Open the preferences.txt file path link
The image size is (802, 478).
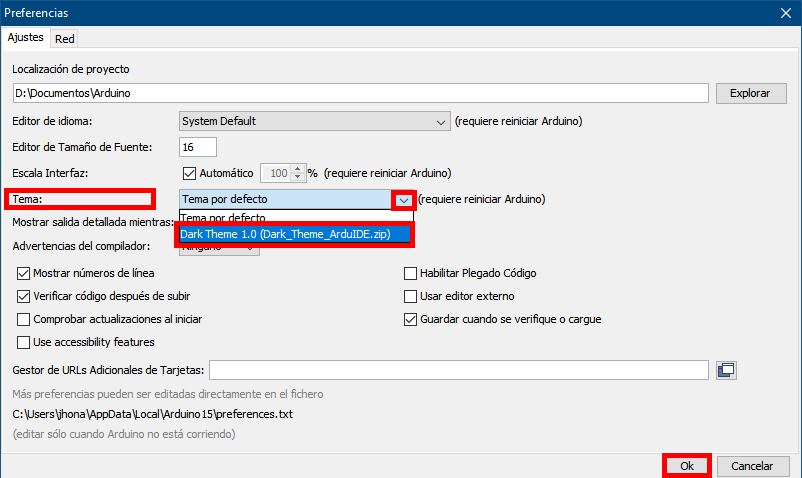pyautogui.click(x=152, y=414)
